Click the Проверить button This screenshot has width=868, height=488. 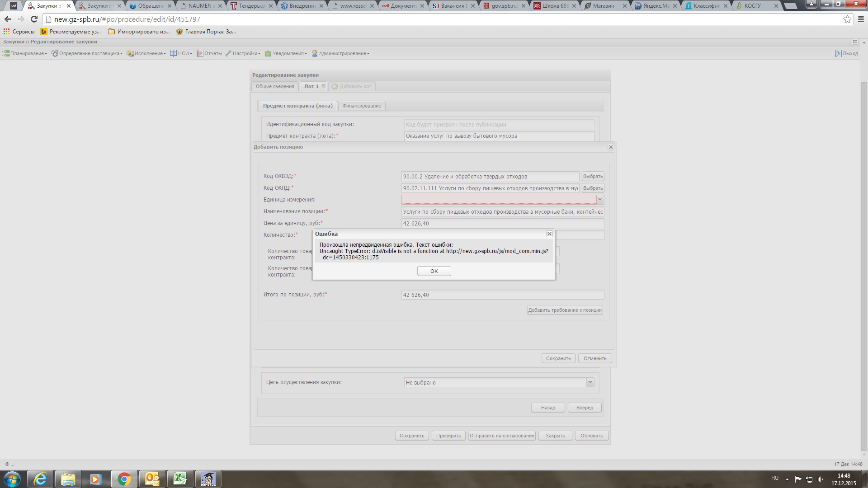448,436
